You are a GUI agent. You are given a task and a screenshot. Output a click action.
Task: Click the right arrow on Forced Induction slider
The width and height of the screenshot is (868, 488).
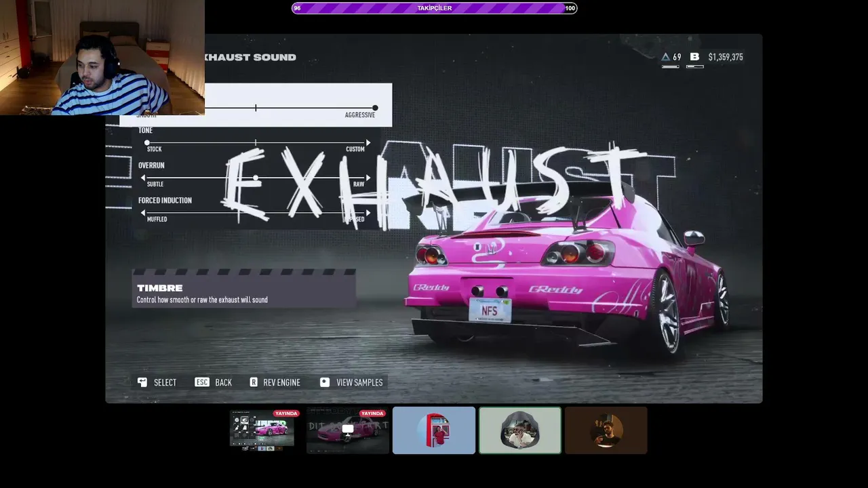click(x=368, y=213)
